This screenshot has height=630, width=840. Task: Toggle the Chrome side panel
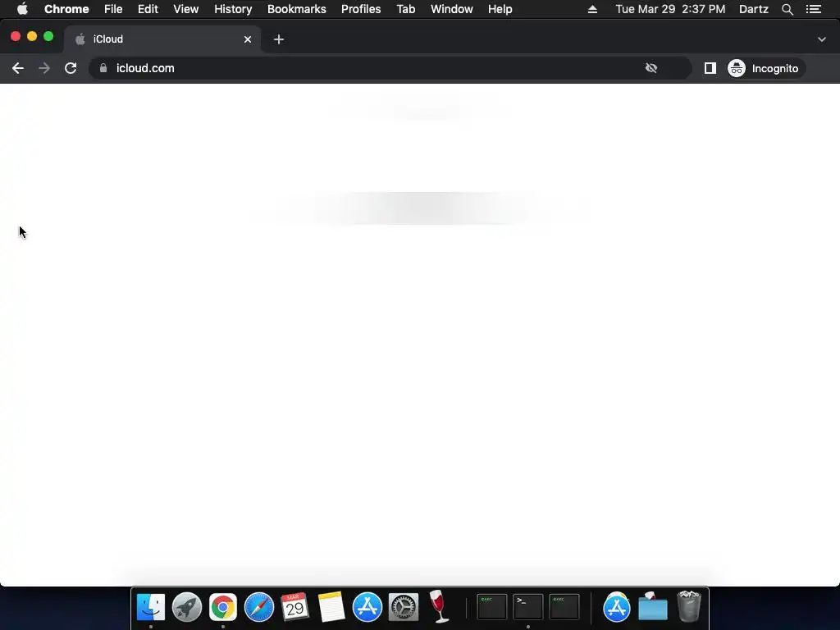pyautogui.click(x=710, y=68)
